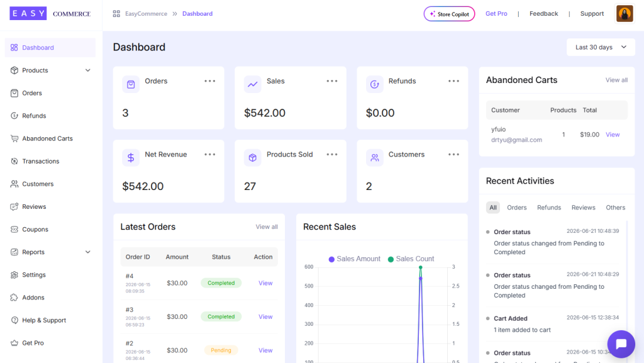Select the Orders tab in Recent Activities
Screen dimensions: 644x363
tap(517, 208)
